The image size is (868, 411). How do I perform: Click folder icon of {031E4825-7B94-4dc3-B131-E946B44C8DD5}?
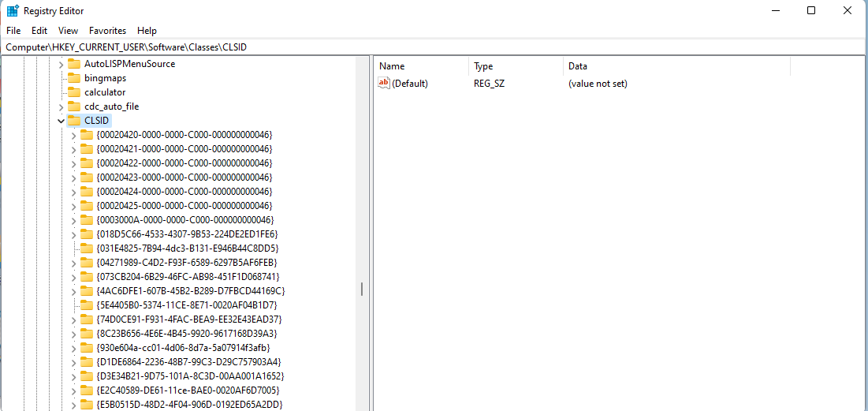87,248
